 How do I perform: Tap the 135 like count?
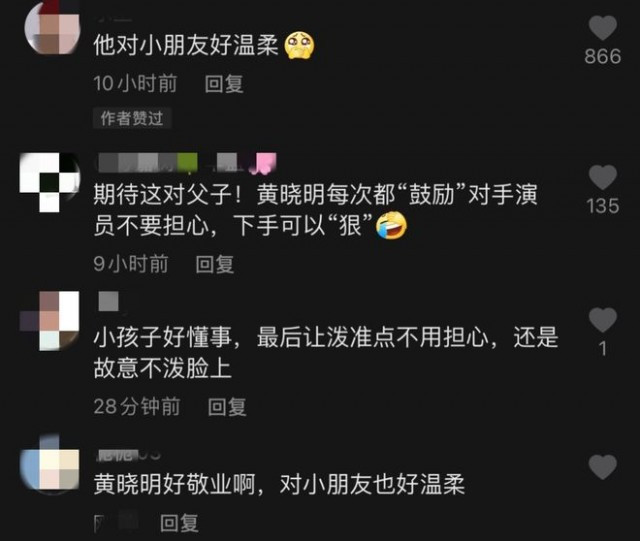click(x=603, y=206)
